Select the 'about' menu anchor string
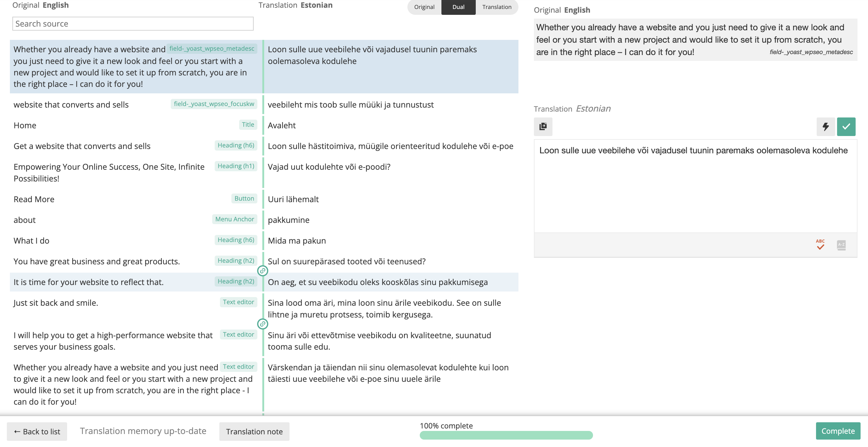This screenshot has height=447, width=868. point(136,219)
